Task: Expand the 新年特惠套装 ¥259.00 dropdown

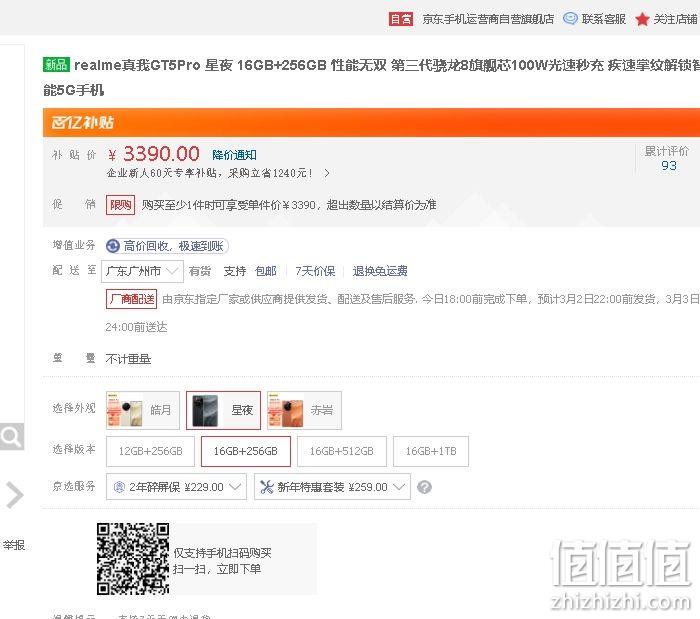Action: [332, 487]
